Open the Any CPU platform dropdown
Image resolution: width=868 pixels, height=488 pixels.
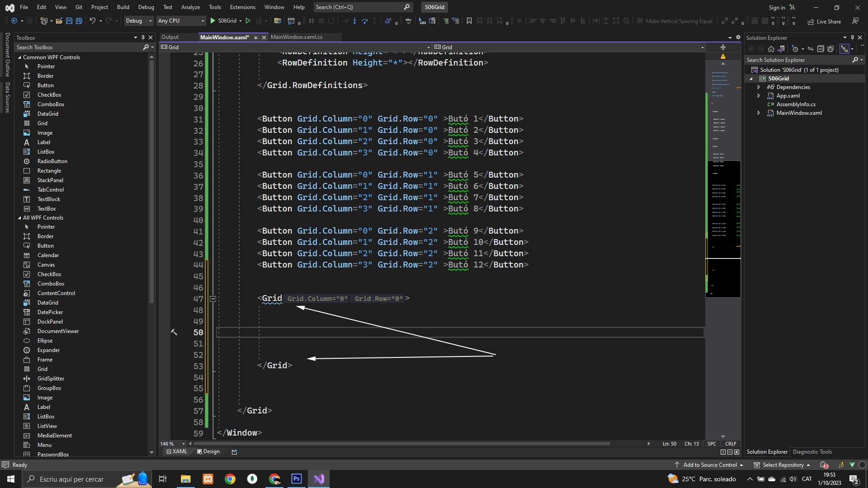[x=181, y=21]
